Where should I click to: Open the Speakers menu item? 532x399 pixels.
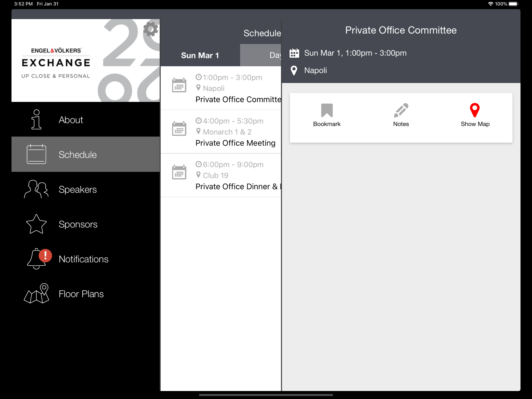pyautogui.click(x=86, y=189)
